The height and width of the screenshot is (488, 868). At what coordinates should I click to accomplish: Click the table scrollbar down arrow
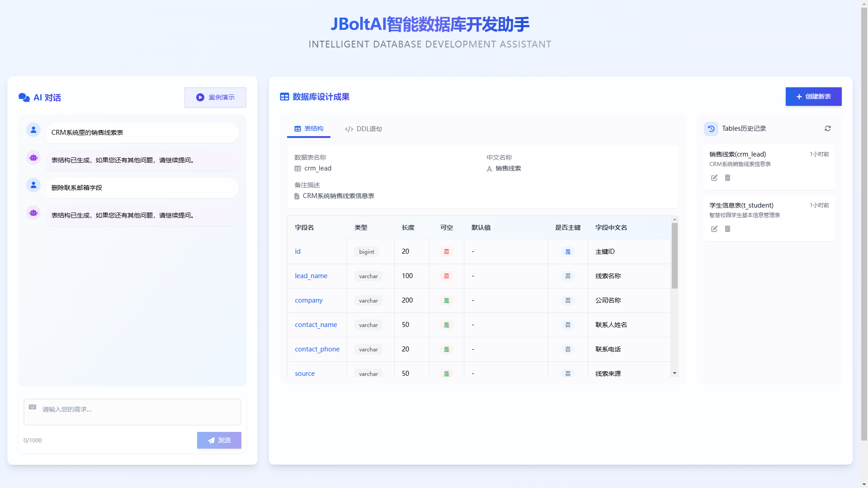coord(675,373)
